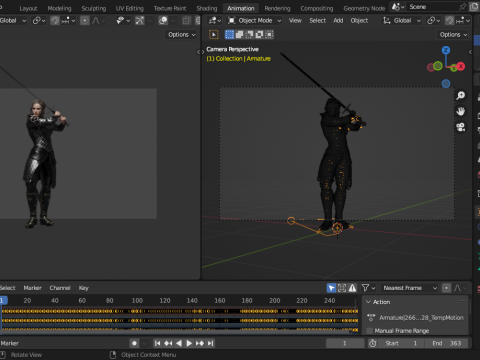The image size is (480, 360).
Task: Switch to the Modeling workspace tab
Action: coord(59,8)
